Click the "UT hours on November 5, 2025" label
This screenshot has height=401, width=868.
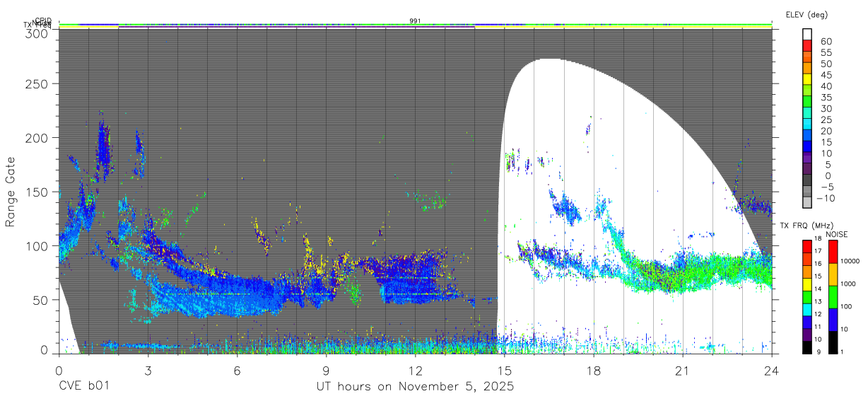(x=414, y=386)
